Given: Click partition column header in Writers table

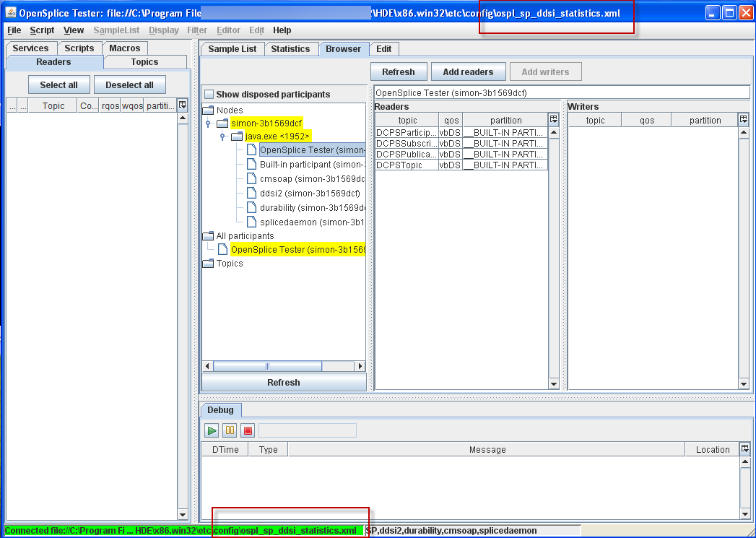Looking at the screenshot, I should 705,120.
